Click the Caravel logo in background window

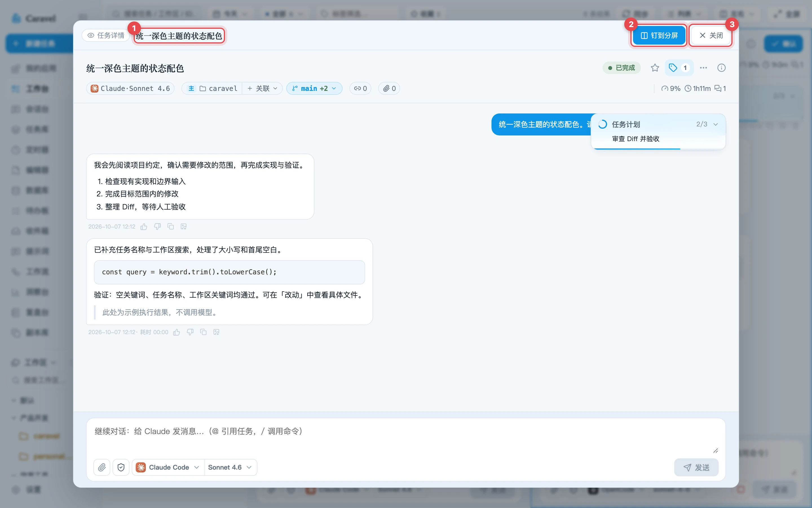click(x=33, y=18)
